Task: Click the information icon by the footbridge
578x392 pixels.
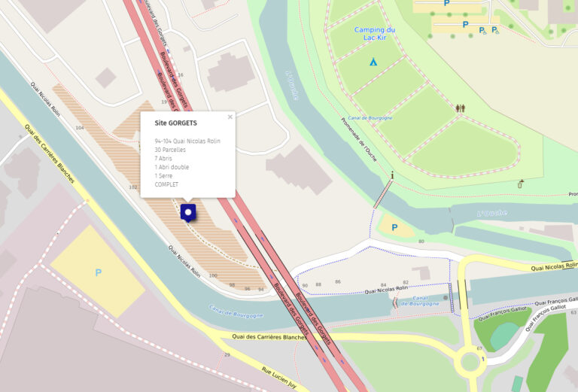Action: 392,175
